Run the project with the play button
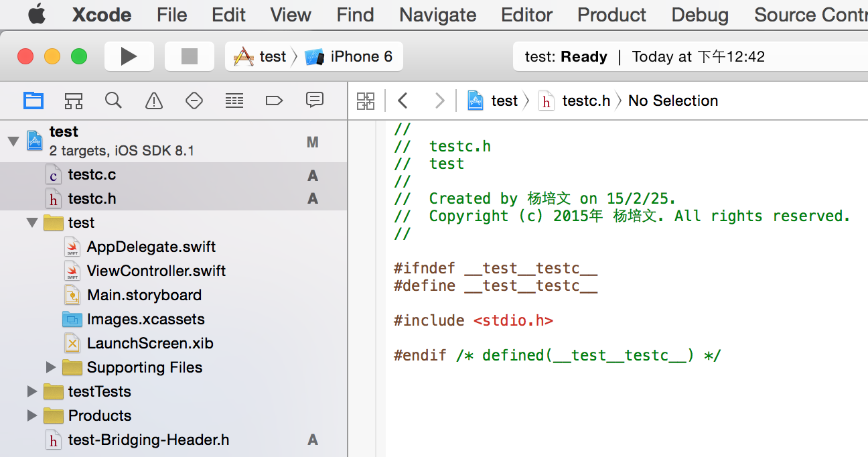 point(129,56)
